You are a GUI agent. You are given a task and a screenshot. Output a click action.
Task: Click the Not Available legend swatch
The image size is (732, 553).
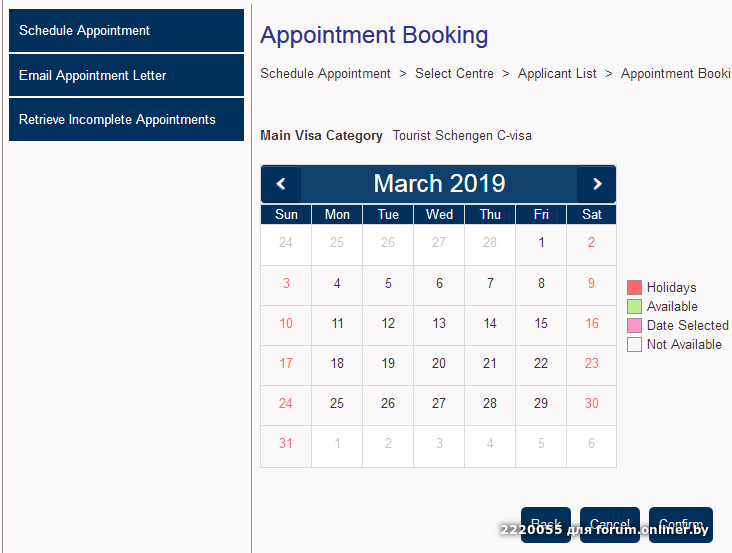634,345
